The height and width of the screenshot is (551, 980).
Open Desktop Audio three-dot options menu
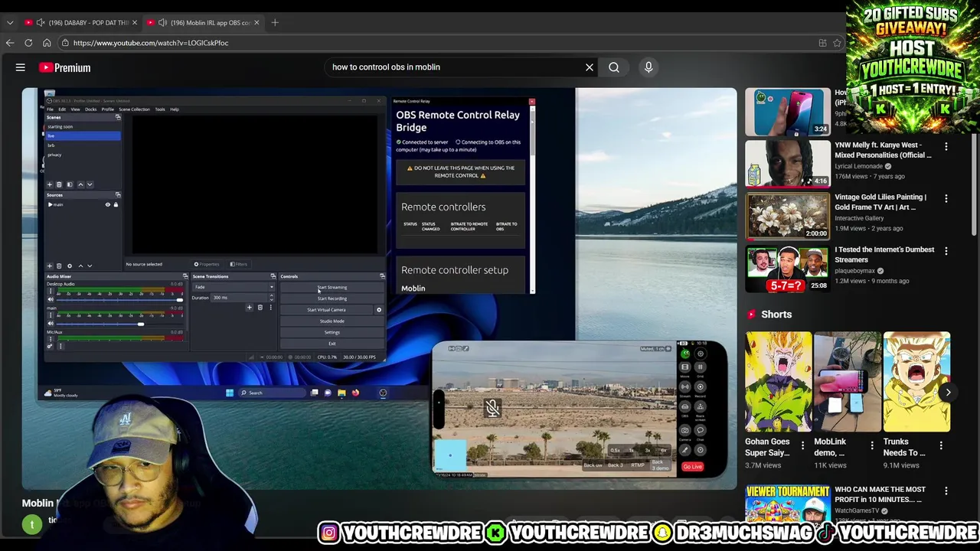[51, 291]
